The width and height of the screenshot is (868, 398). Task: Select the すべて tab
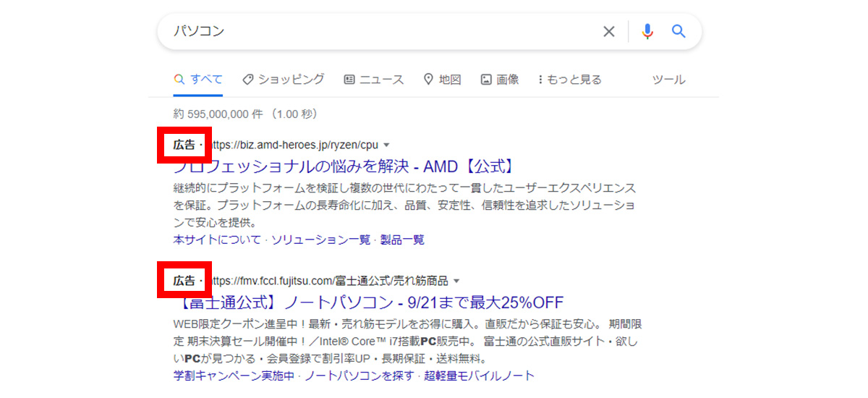[x=198, y=80]
